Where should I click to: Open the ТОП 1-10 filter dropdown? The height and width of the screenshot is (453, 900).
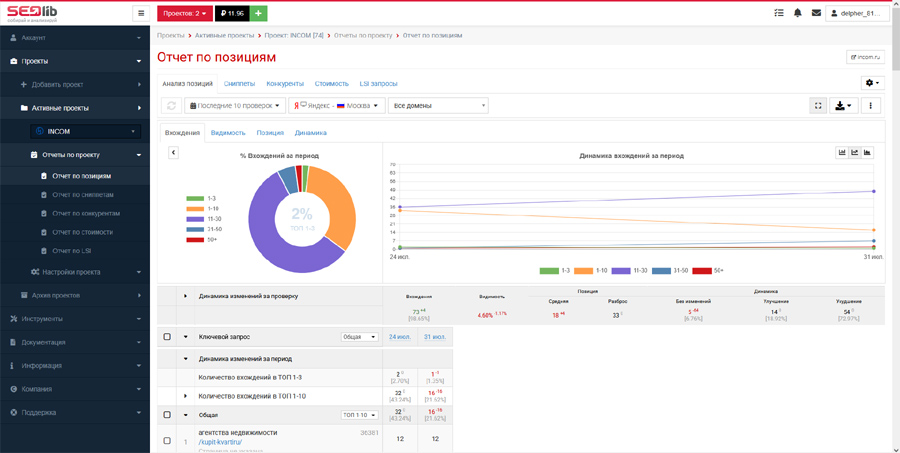click(360, 415)
